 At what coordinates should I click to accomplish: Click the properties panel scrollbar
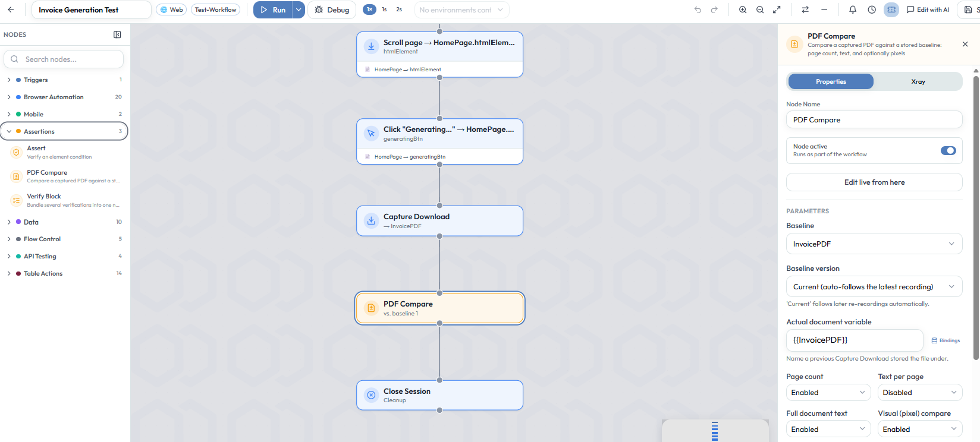tap(976, 217)
